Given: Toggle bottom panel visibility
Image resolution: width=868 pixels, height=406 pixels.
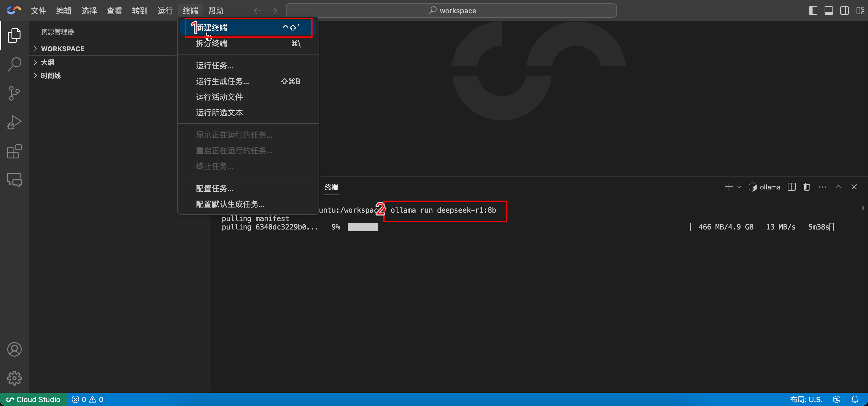Looking at the screenshot, I should pos(829,11).
